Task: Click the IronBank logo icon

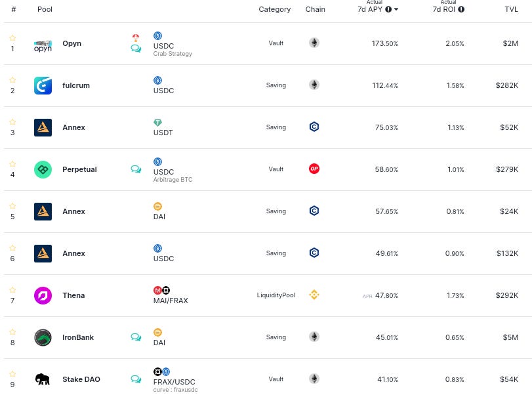Action: pos(43,338)
